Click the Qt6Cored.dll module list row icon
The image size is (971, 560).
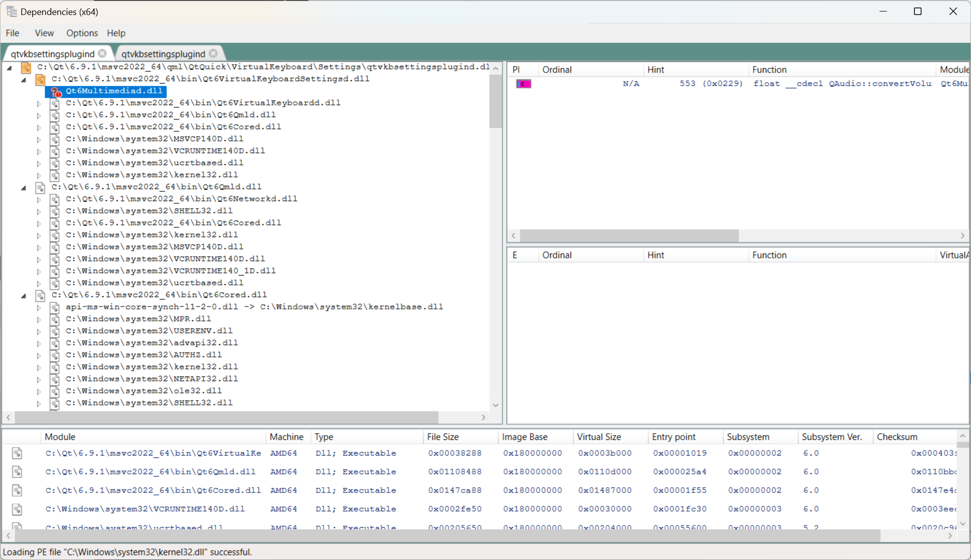[17, 490]
